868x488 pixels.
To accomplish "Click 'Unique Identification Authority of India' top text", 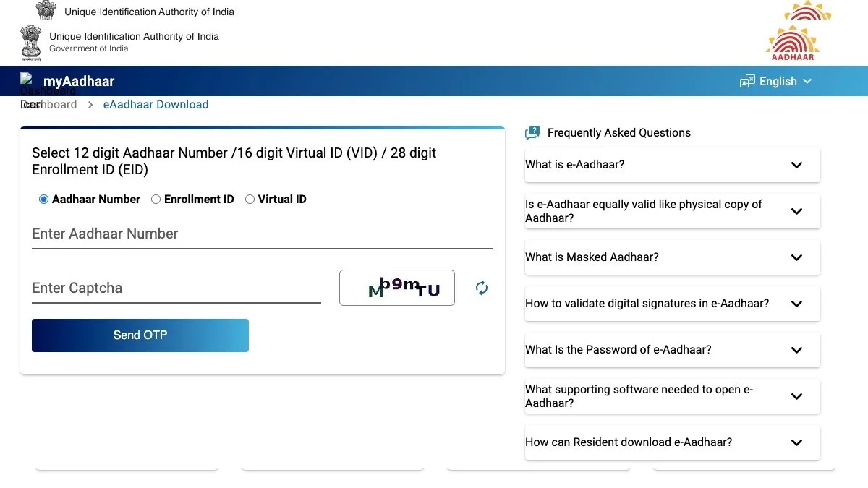I will pyautogui.click(x=149, y=12).
